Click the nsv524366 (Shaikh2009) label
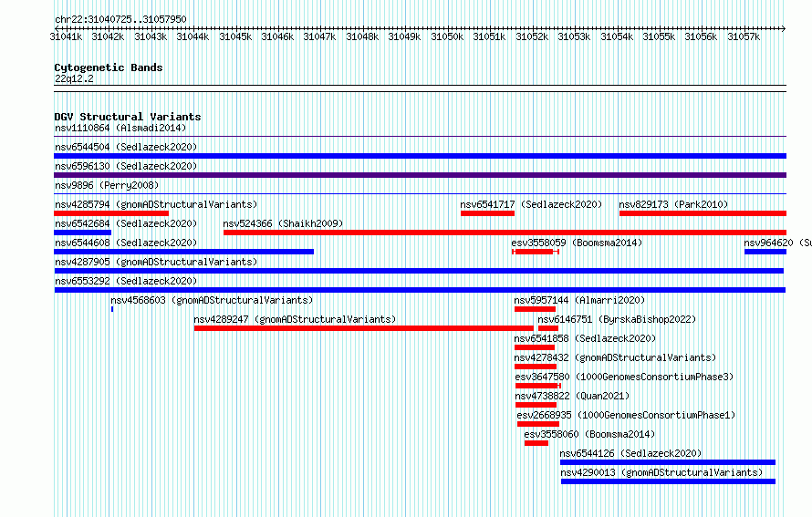812x517 pixels. [283, 223]
